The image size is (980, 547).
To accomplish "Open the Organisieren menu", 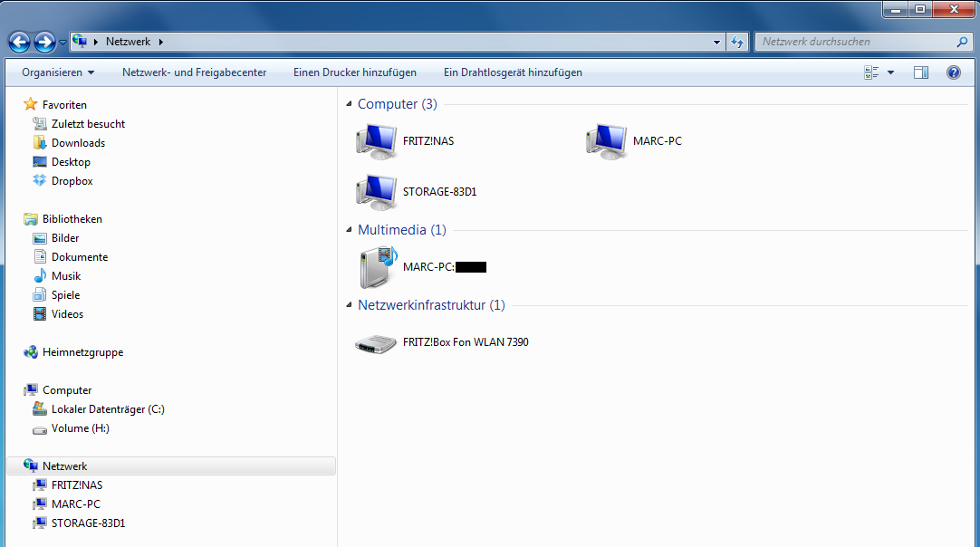I will 58,72.
